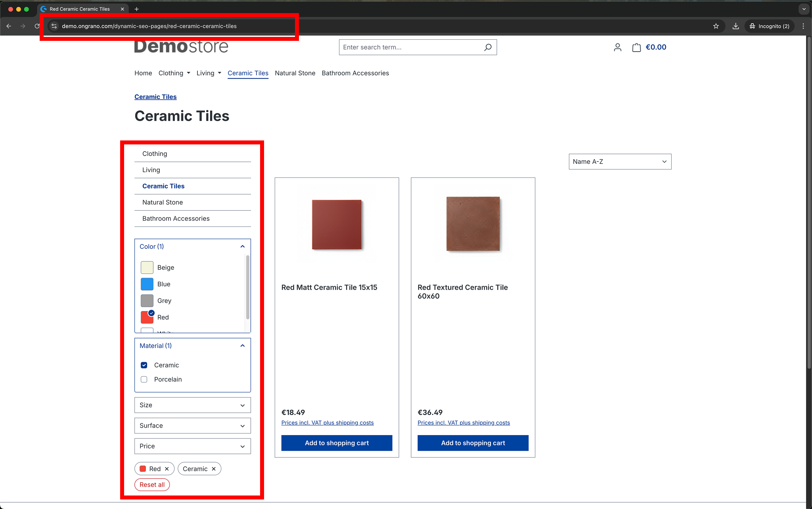Image resolution: width=812 pixels, height=509 pixels.
Task: Open Natural Stone in the sidebar category list
Action: 193,202
